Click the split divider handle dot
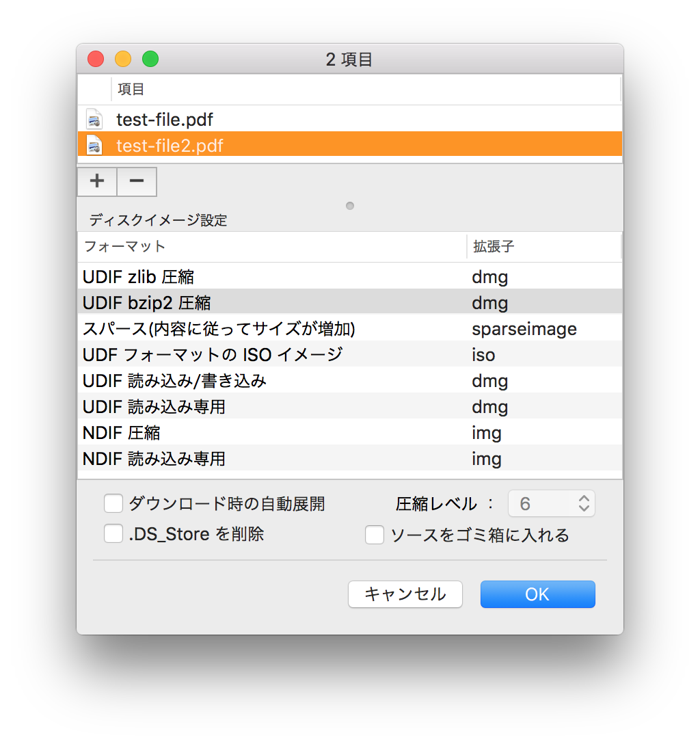 point(350,206)
